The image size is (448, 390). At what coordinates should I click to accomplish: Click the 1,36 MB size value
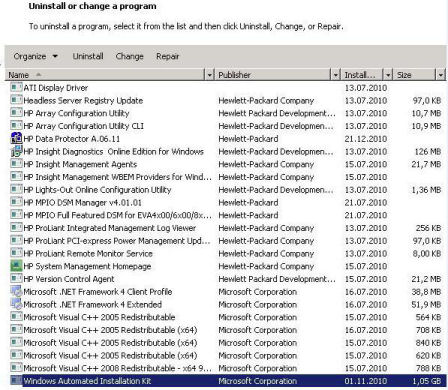tap(426, 190)
